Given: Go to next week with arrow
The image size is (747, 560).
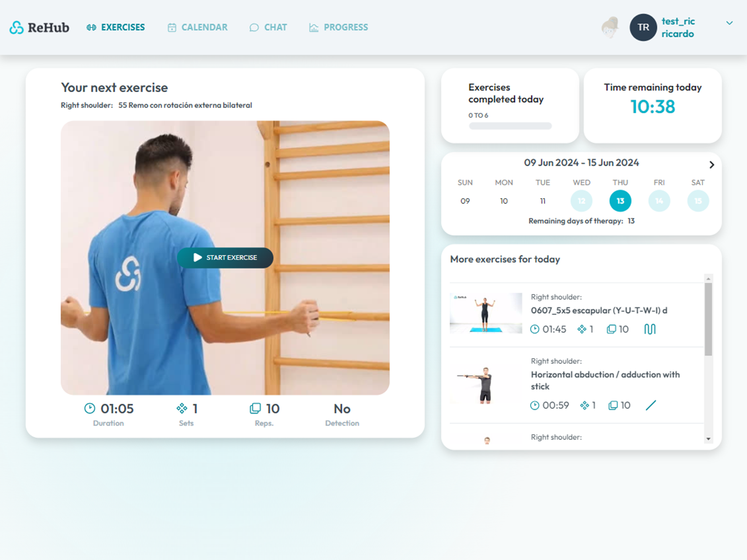Looking at the screenshot, I should [x=711, y=165].
